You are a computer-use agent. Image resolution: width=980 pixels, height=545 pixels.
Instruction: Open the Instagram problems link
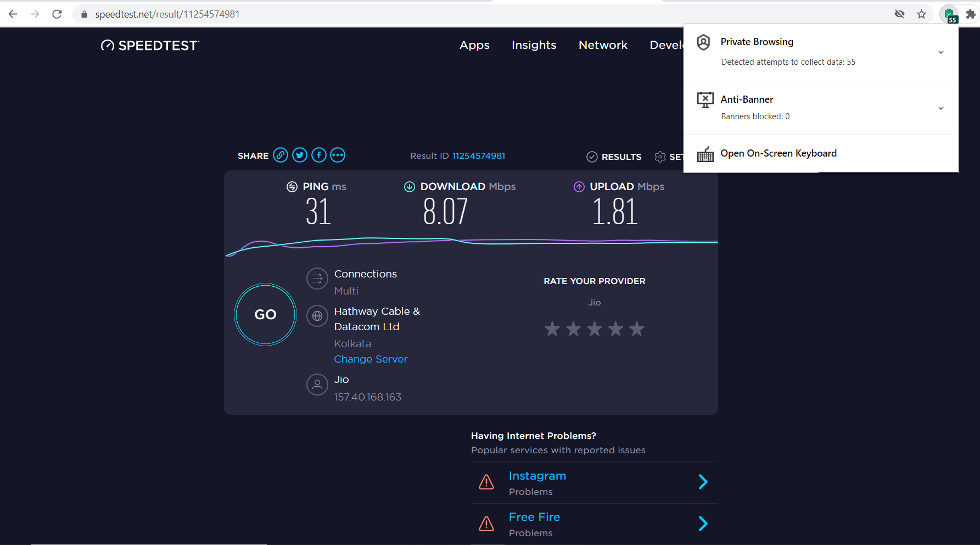(x=537, y=476)
